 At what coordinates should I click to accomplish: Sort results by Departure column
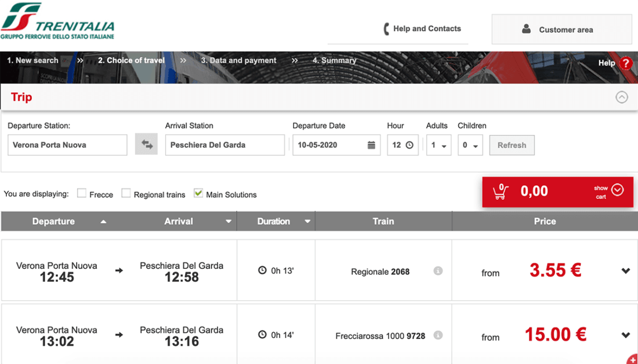click(103, 221)
